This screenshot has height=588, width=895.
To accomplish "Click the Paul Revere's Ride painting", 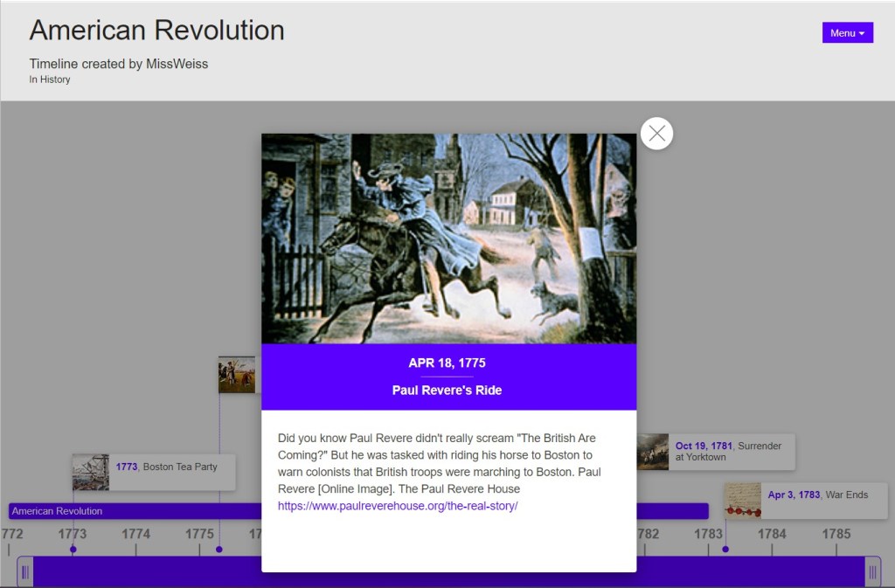I will (448, 239).
